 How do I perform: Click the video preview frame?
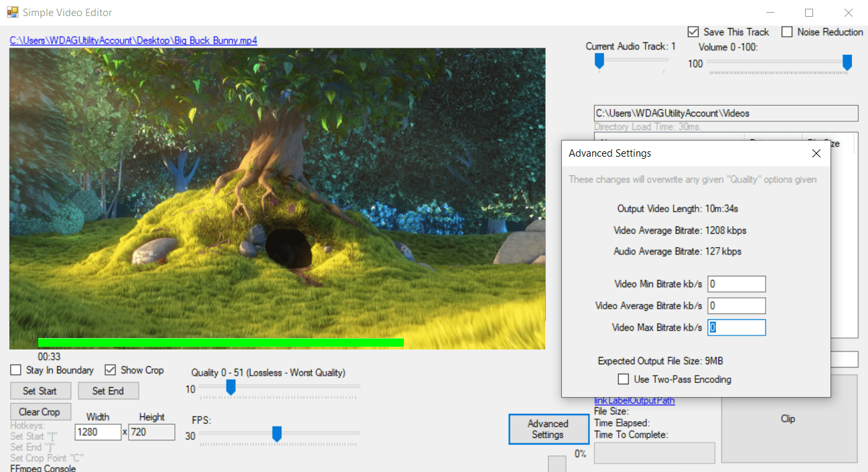click(277, 198)
